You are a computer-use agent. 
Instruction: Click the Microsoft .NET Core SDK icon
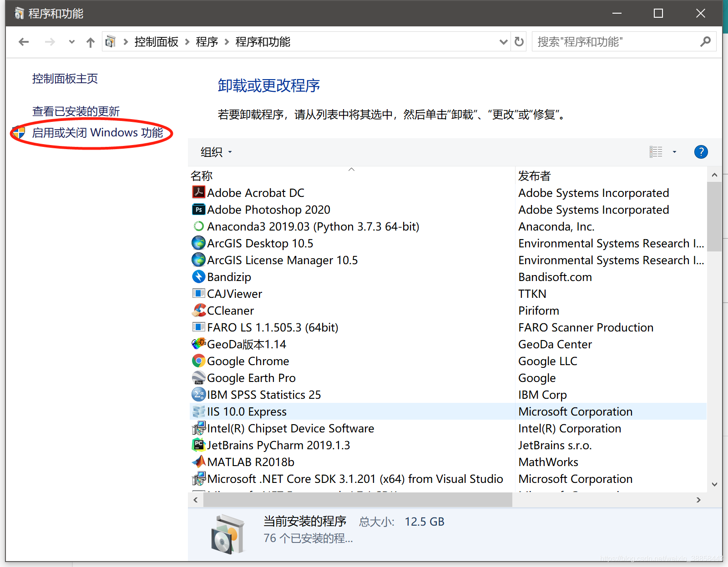click(198, 478)
